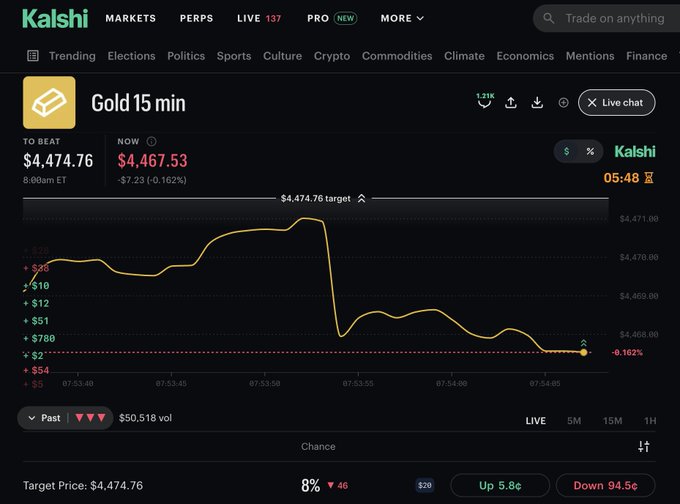680x504 pixels.
Task: Open the sort filter sliders icon
Action: [x=644, y=447]
